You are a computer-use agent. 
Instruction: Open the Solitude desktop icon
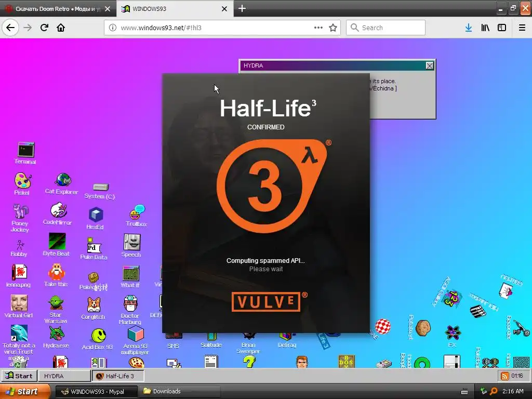(211, 341)
